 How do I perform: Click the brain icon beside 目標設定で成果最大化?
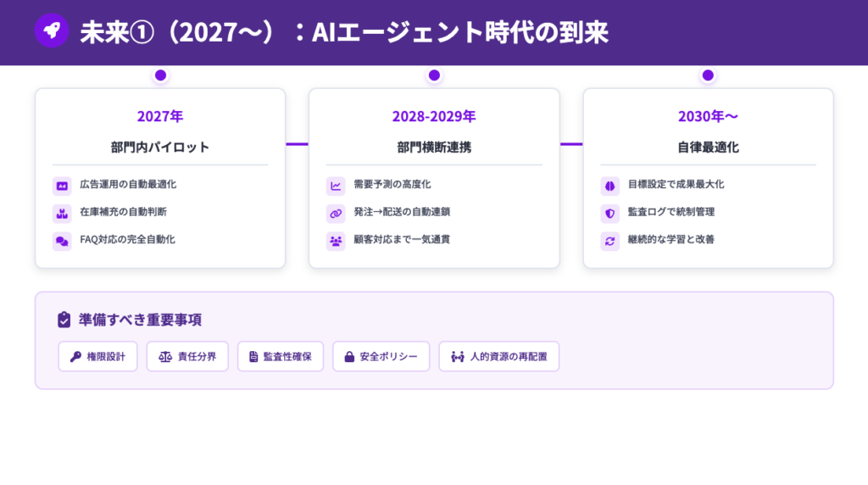point(609,185)
